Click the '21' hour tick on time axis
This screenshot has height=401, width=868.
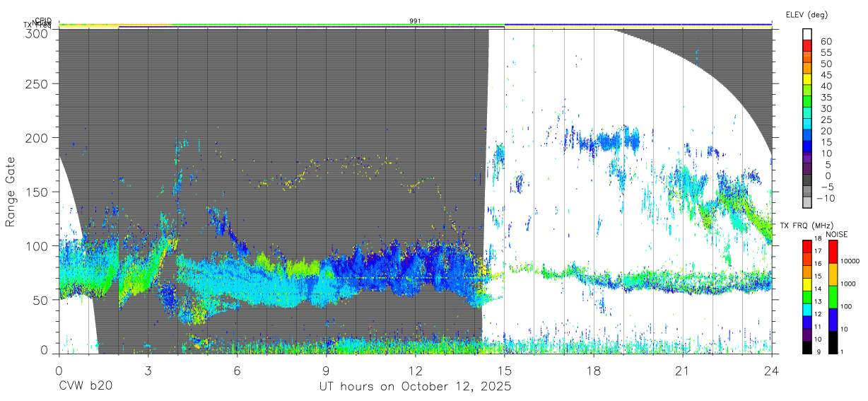tap(682, 371)
